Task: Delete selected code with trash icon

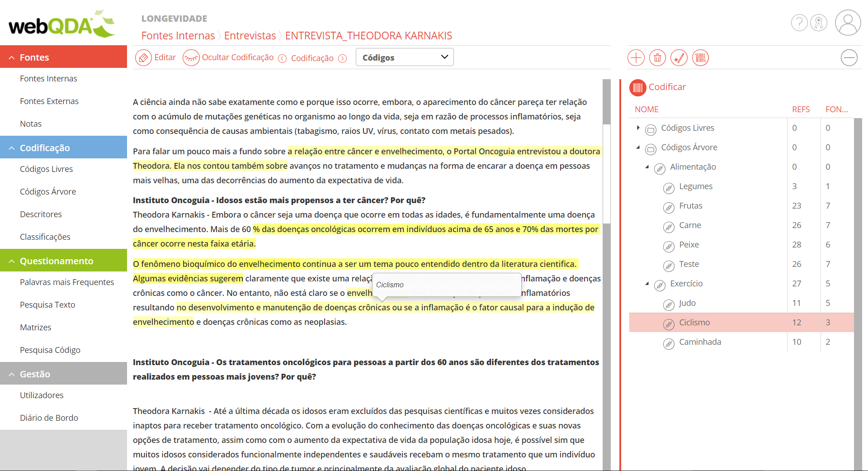Action: pos(657,58)
